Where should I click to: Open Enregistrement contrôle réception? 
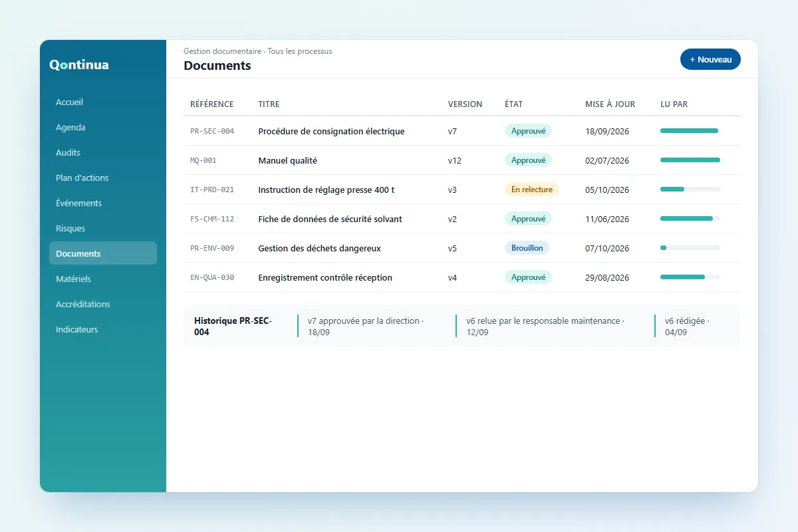[325, 277]
